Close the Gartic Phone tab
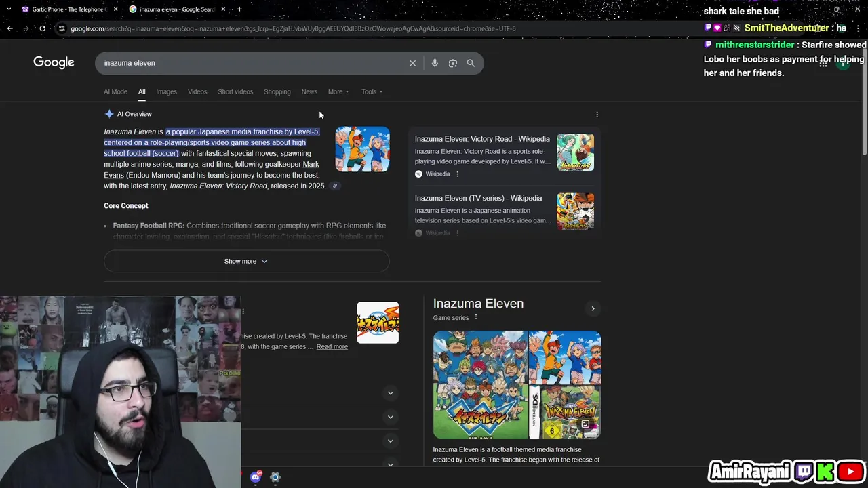Image resolution: width=868 pixels, height=488 pixels. pos(115,9)
